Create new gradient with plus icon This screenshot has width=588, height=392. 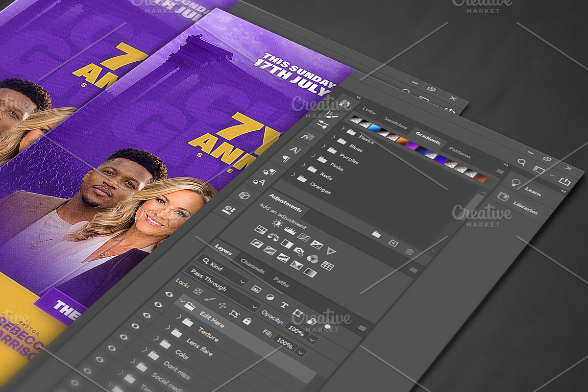pyautogui.click(x=393, y=243)
